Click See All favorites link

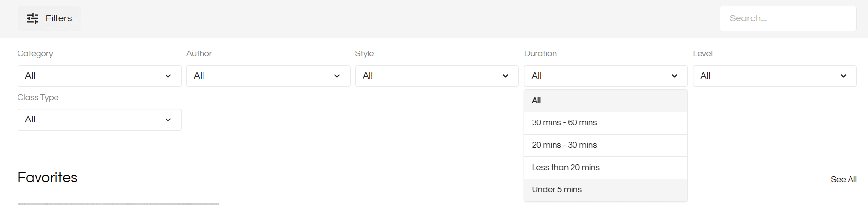click(x=844, y=179)
